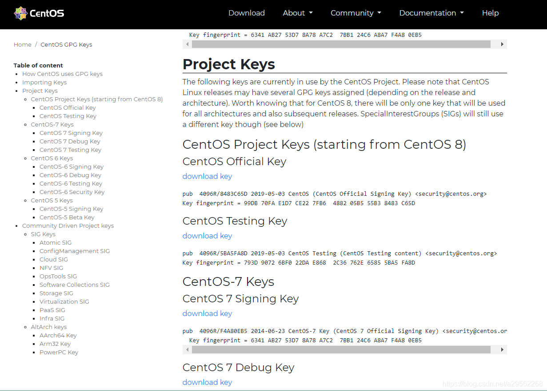547x392 pixels.
Task: Go to CentOS Testing Key in sidebar
Action: (68, 116)
